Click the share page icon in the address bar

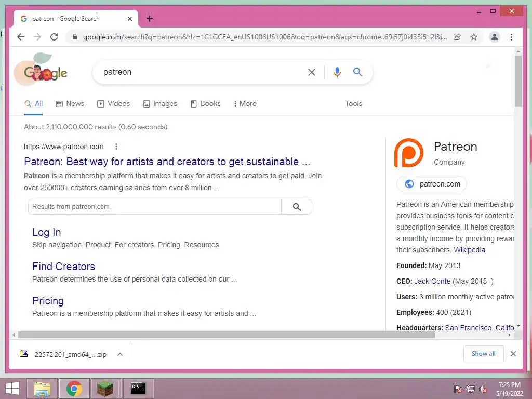click(457, 37)
